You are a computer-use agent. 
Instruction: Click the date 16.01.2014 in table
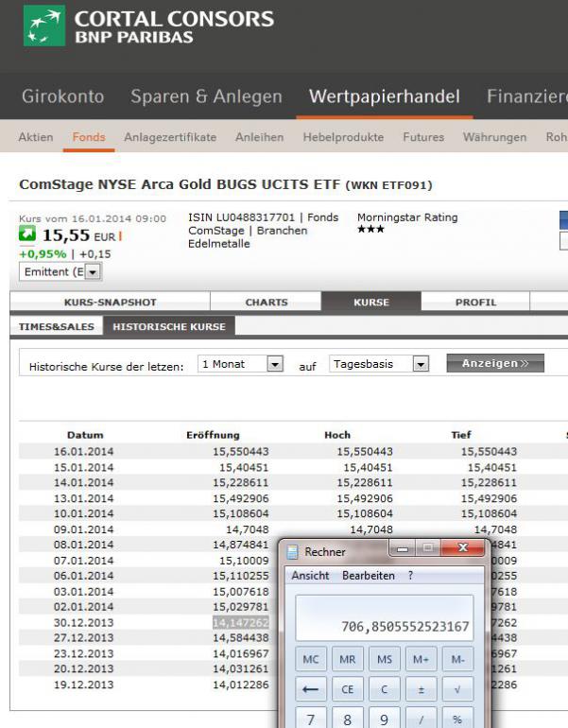click(x=83, y=451)
